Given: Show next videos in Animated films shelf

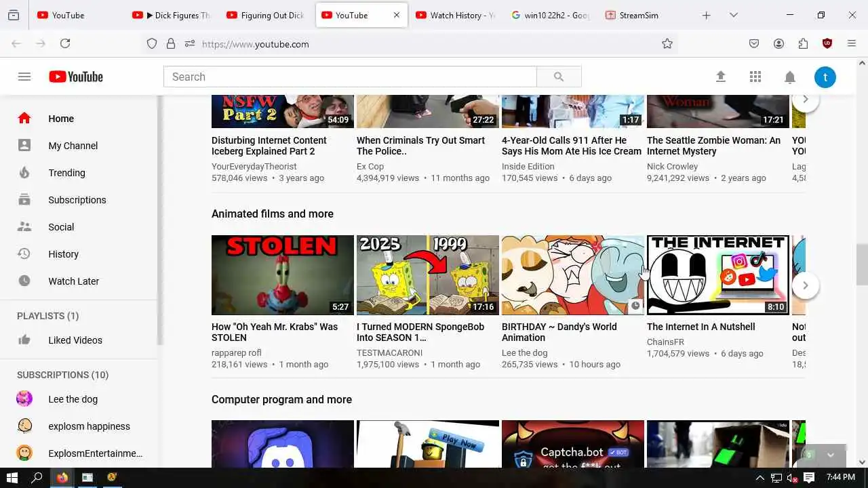Looking at the screenshot, I should click(x=805, y=285).
